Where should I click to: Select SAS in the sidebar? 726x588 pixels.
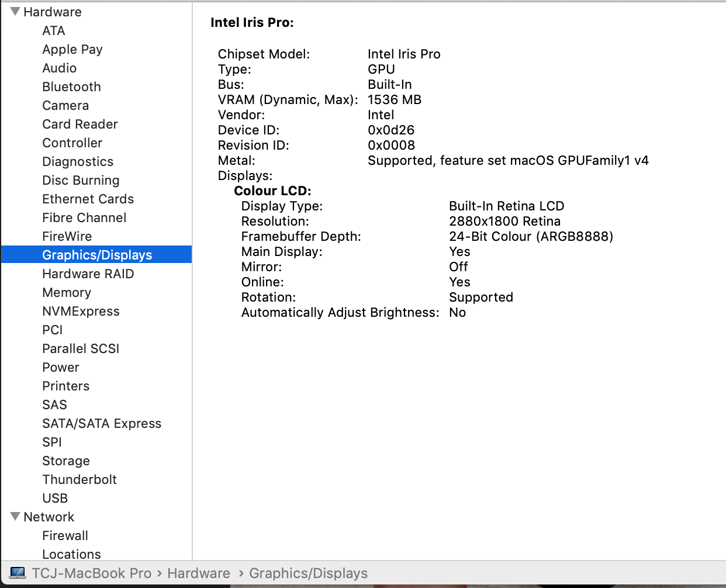(x=55, y=404)
